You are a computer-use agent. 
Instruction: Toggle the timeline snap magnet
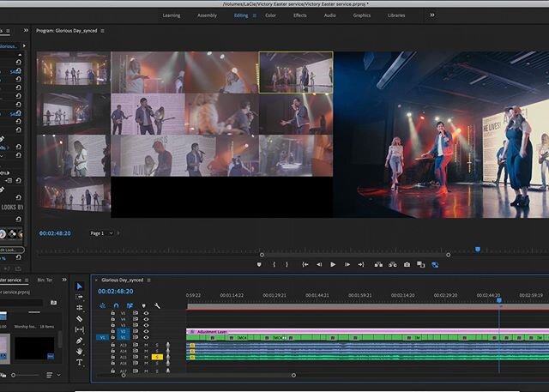[117, 305]
